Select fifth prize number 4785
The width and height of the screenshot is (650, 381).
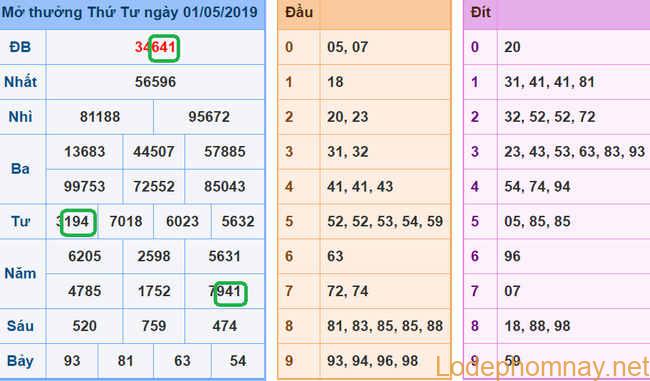point(85,291)
